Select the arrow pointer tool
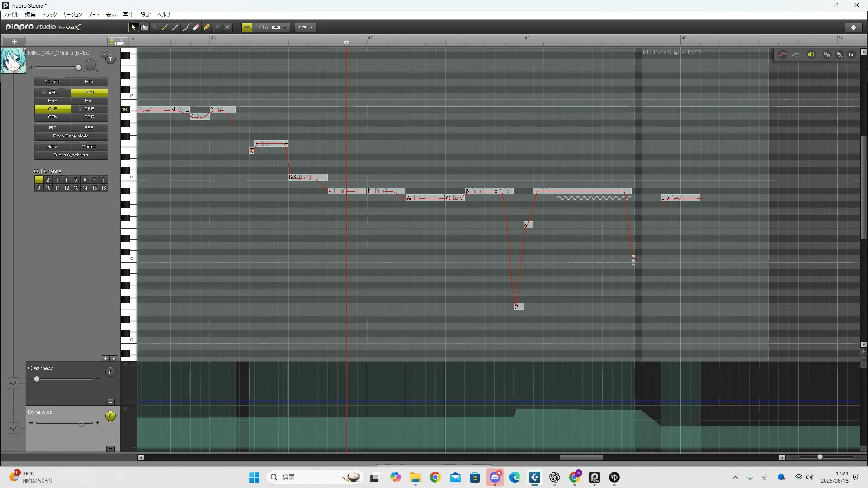Screen dimensions: 868x488 click(133, 28)
